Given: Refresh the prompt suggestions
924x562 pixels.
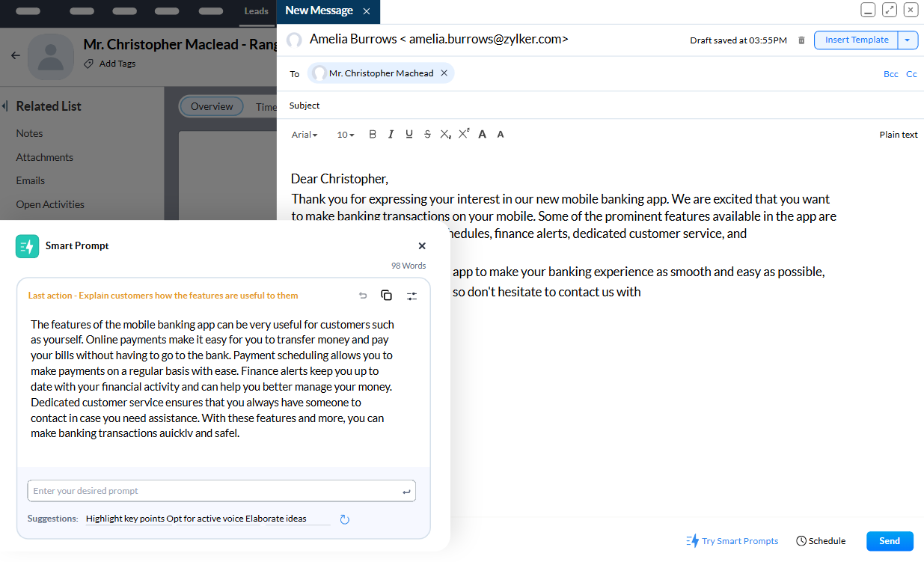Looking at the screenshot, I should [x=345, y=519].
